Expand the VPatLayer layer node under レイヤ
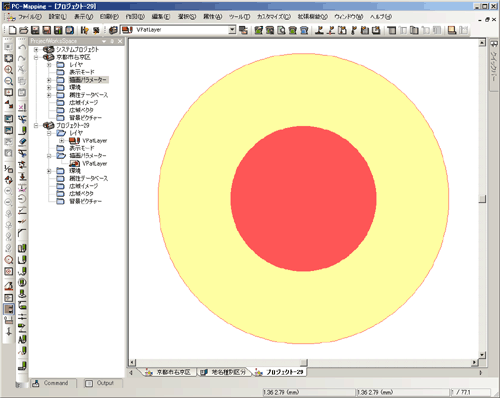 [x=61, y=141]
